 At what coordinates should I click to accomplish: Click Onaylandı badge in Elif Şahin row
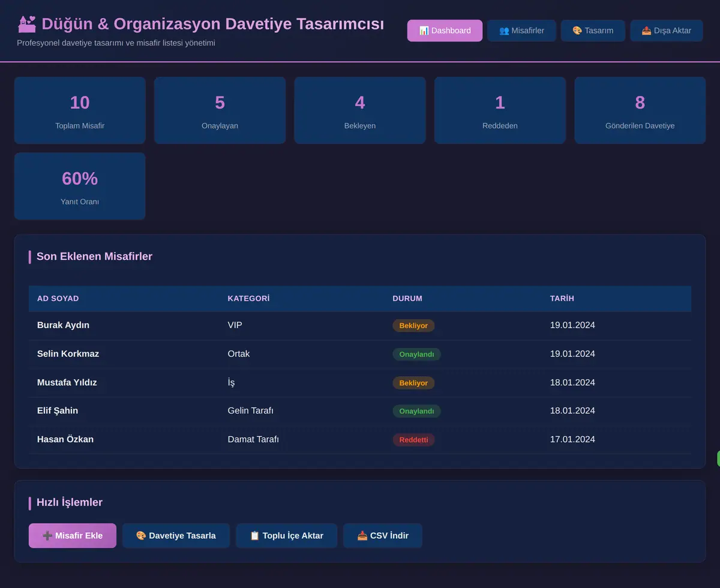(416, 411)
